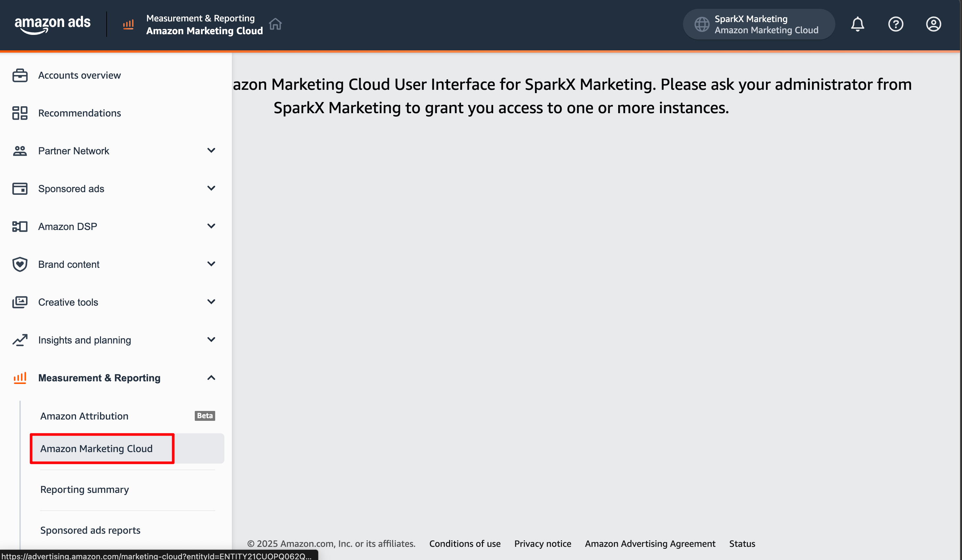962x560 pixels.
Task: Click the copyright 2025 Amazon.com text
Action: click(x=331, y=543)
